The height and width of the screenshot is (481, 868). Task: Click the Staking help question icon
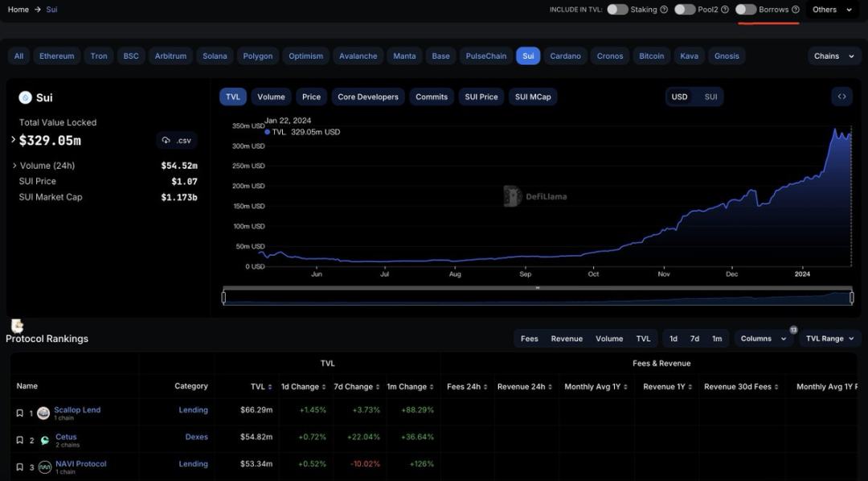[x=664, y=10]
